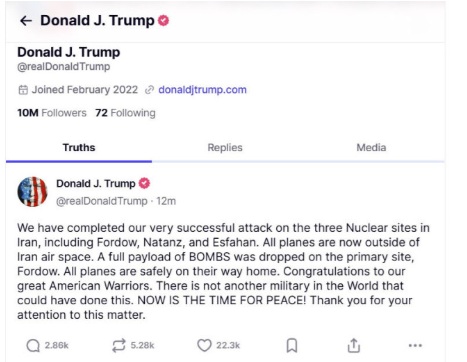Bookmark this post
Screen dimensions: 467x362
click(292, 345)
